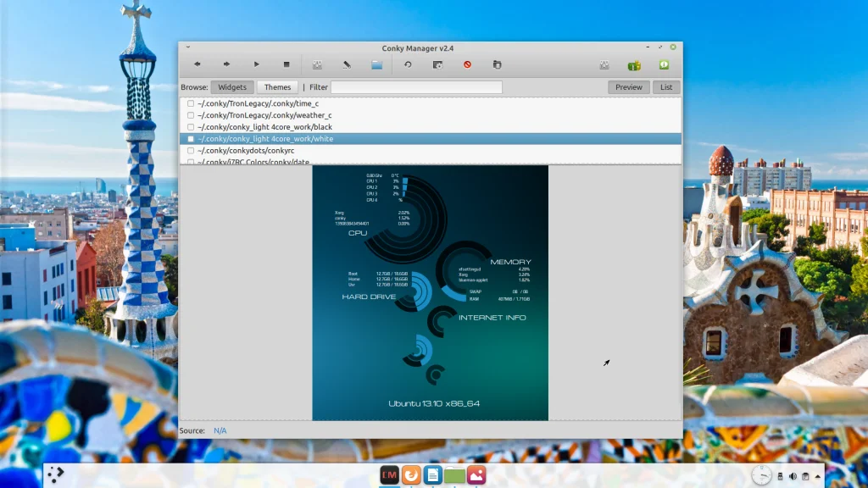
Task: Tick the conkydots/conkyrc checkbox
Action: (191, 151)
